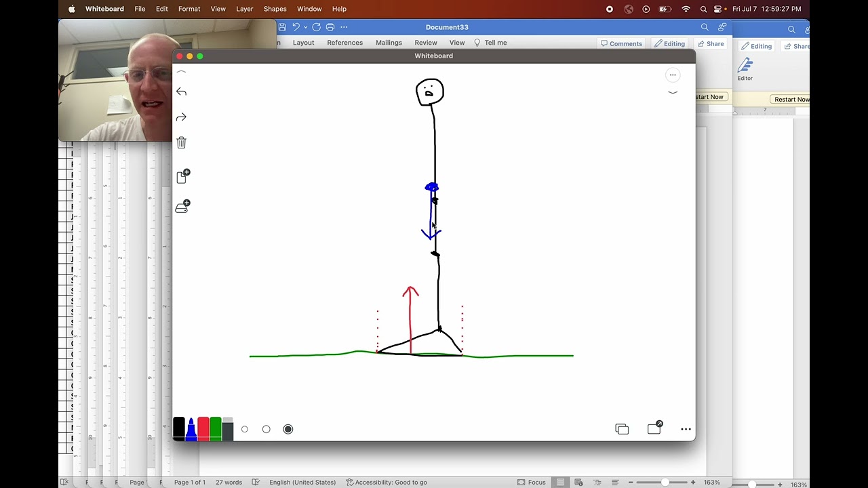This screenshot has height=488, width=868.
Task: Open the undo history dropdown arrow in Word
Action: point(306,27)
